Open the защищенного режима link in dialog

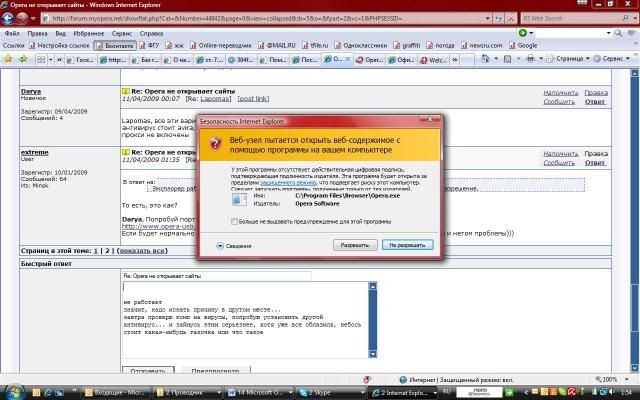pos(288,182)
